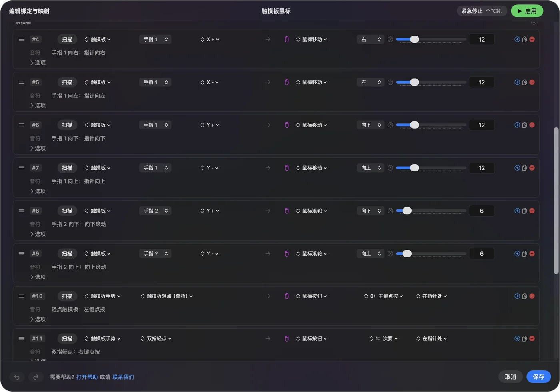Click the undo arrow at bottom left

17,377
